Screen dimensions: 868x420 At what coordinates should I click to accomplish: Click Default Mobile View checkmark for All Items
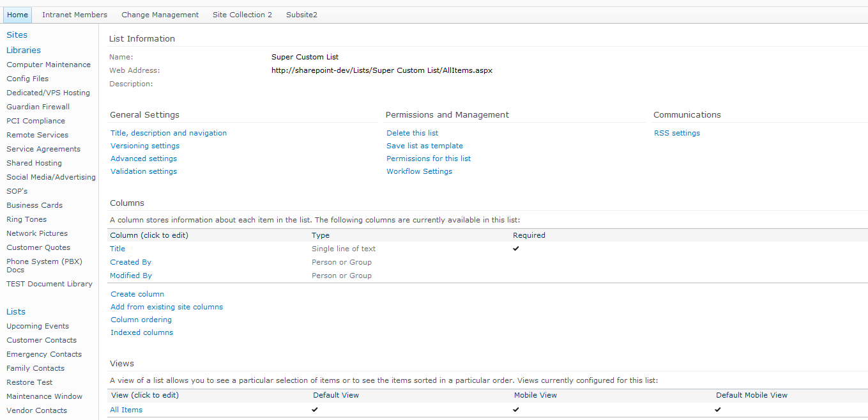[718, 410]
